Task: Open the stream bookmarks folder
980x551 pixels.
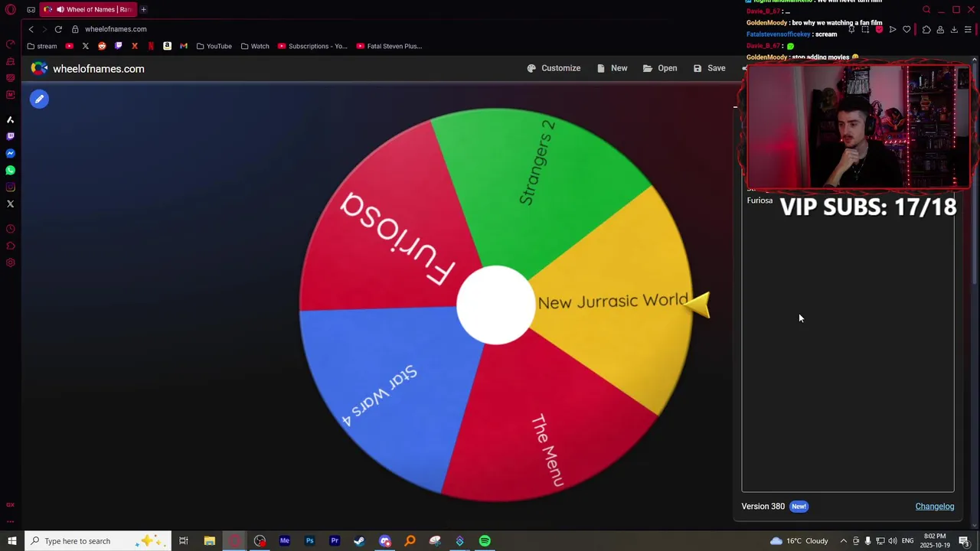Action: [41, 46]
